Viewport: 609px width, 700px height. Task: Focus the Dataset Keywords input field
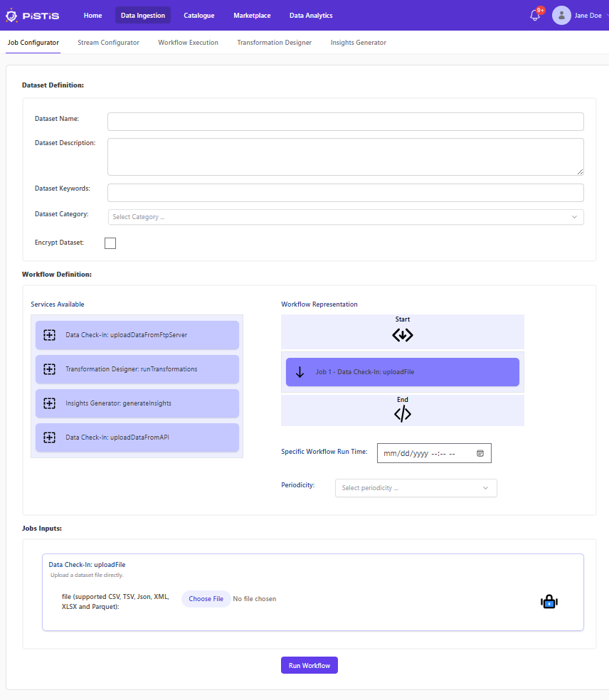point(346,193)
